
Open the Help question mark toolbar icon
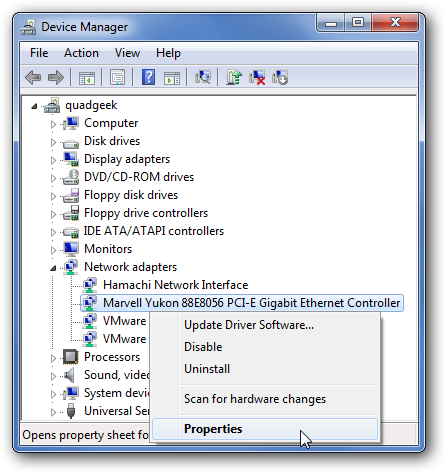click(x=148, y=77)
